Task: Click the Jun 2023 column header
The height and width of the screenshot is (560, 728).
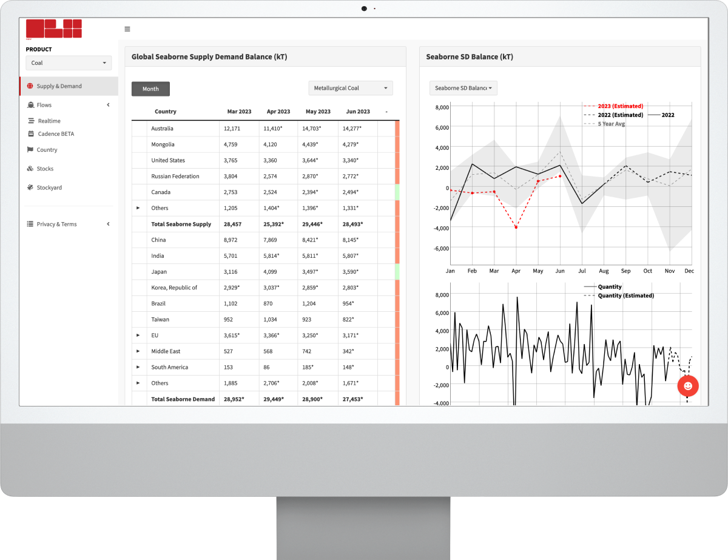Action: [x=358, y=112]
